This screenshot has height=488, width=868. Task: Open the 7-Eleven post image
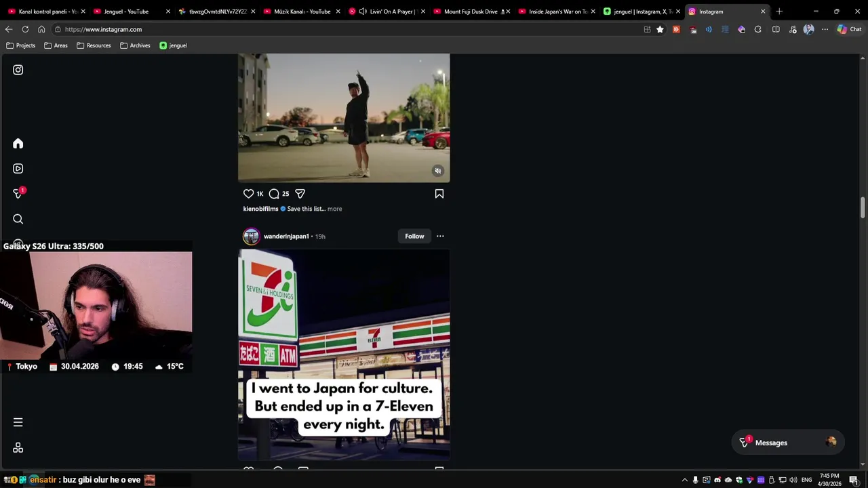point(344,354)
